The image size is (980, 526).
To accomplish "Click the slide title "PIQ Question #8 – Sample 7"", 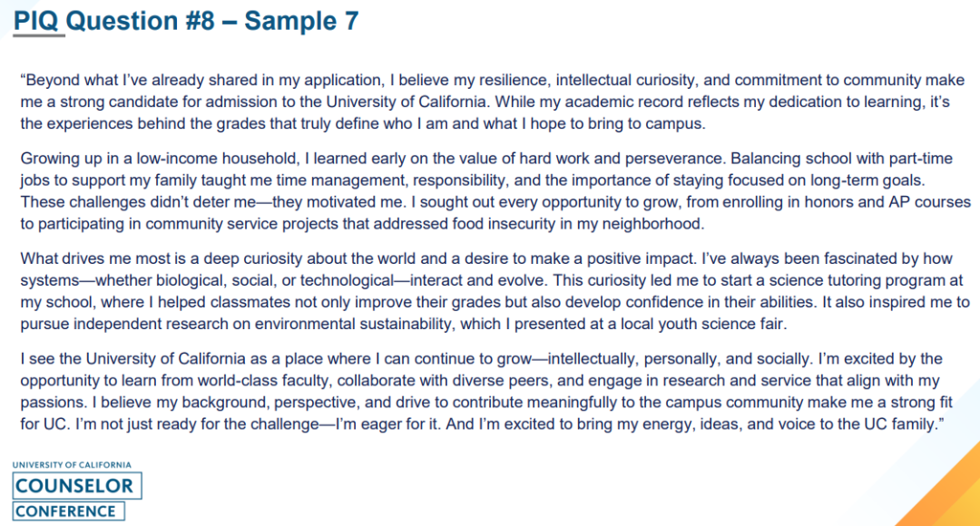I will click(x=186, y=20).
